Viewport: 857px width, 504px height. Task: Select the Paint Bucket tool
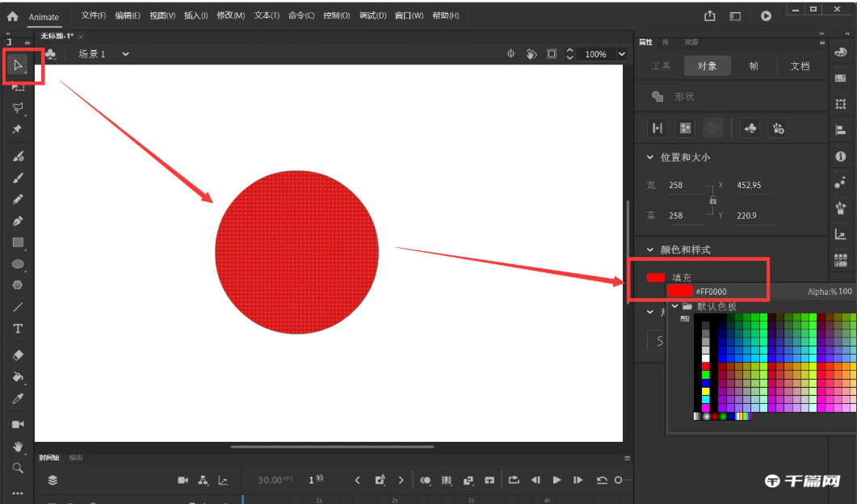[18, 376]
